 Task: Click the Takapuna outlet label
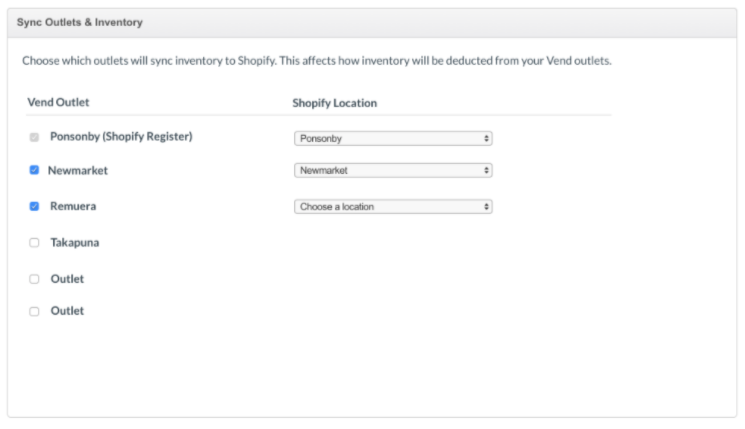[75, 243]
